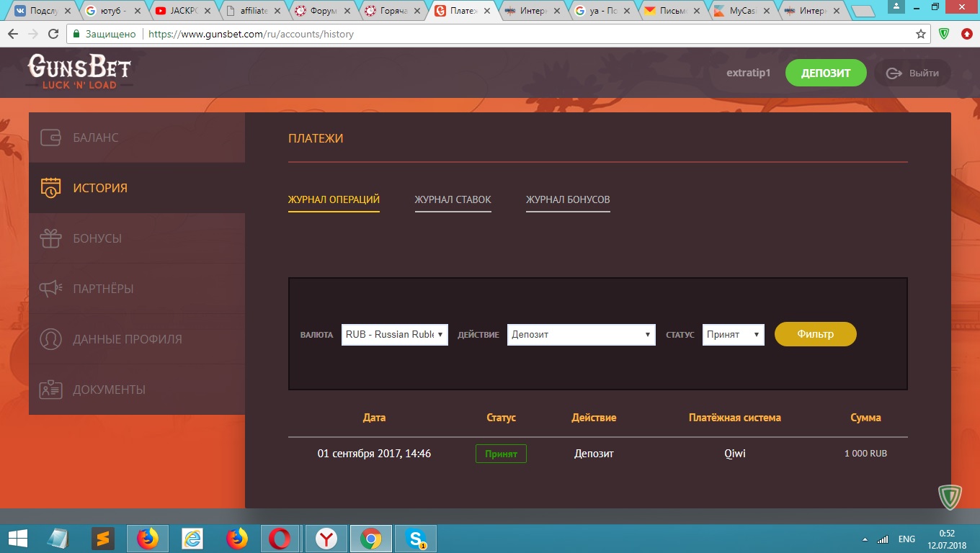980x553 pixels.
Task: Click the Дата column header
Action: point(374,418)
